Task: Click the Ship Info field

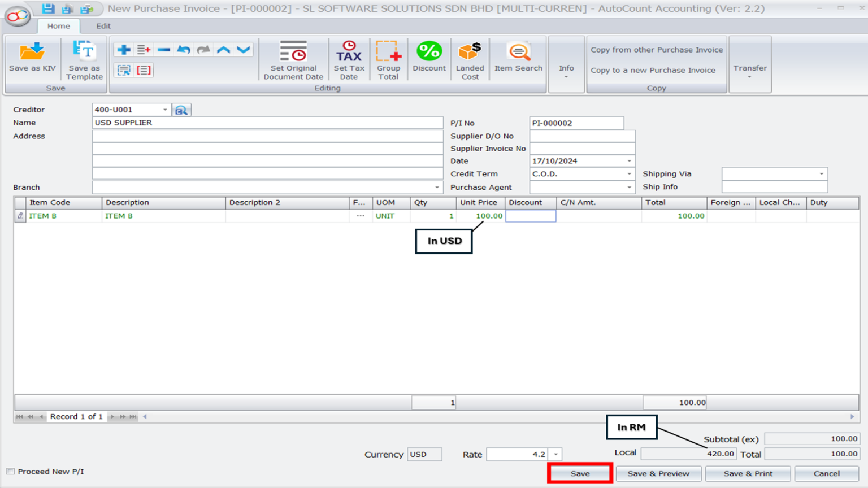Action: pos(774,187)
